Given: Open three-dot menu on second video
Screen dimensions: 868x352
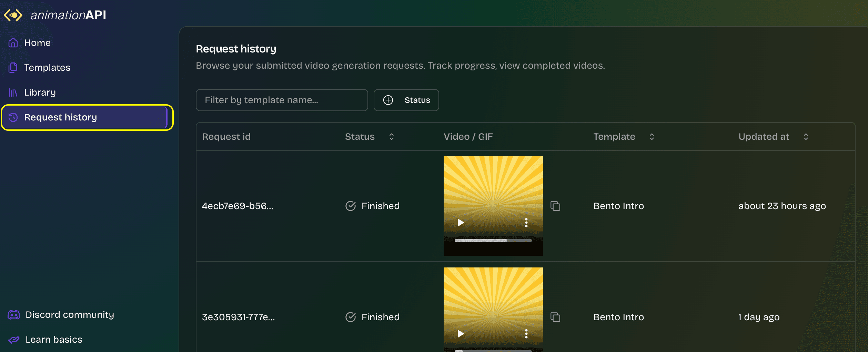Looking at the screenshot, I should (526, 334).
